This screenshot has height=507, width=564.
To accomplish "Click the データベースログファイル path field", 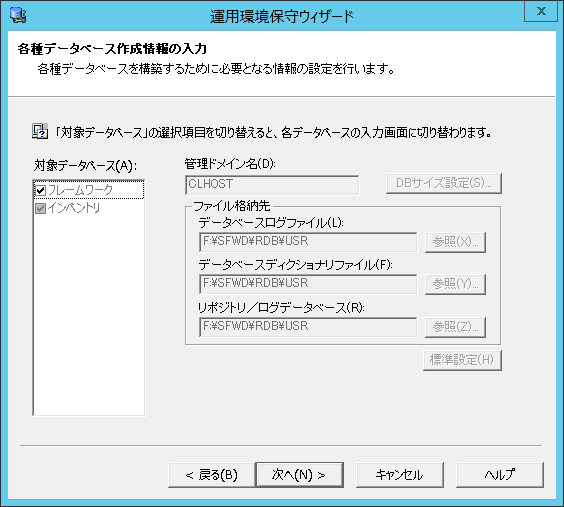I will 308,242.
